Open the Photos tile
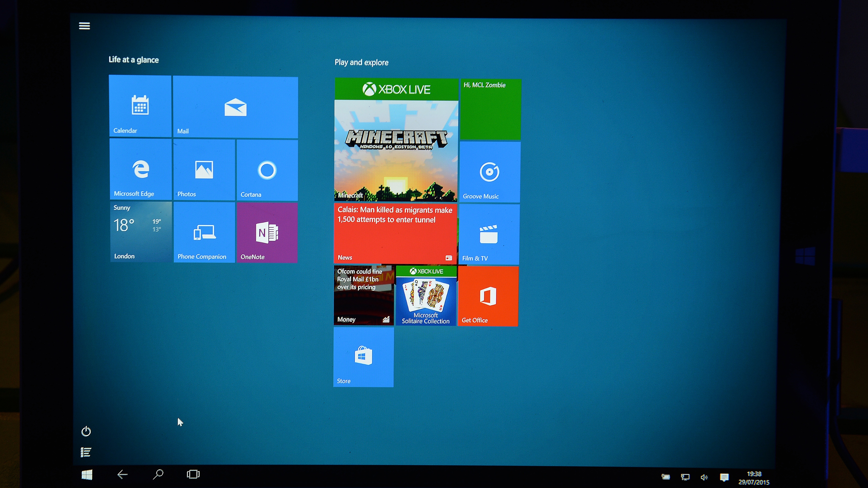868x488 pixels. [x=204, y=170]
